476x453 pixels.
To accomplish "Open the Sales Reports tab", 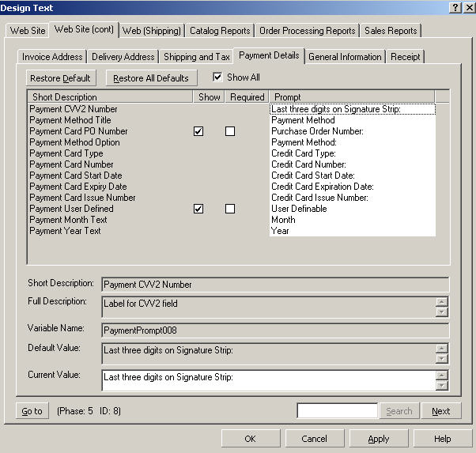I will [391, 31].
